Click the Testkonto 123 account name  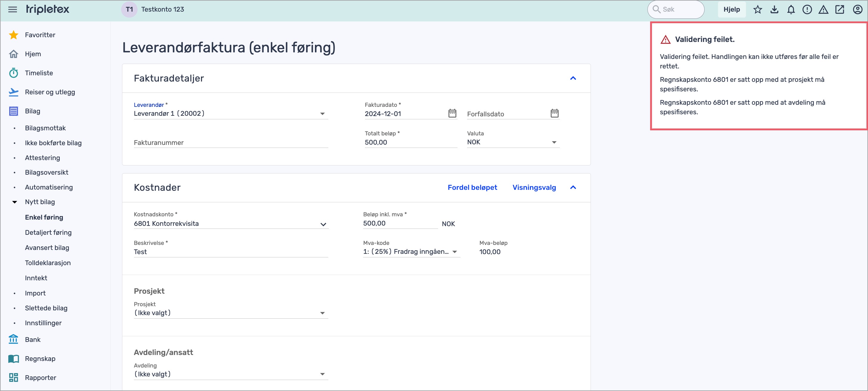pyautogui.click(x=163, y=10)
